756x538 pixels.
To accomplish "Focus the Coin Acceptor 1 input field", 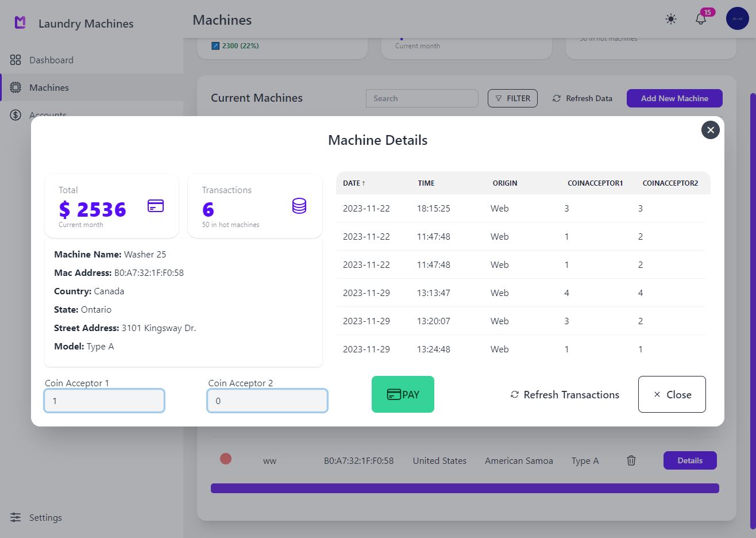I will tap(105, 401).
